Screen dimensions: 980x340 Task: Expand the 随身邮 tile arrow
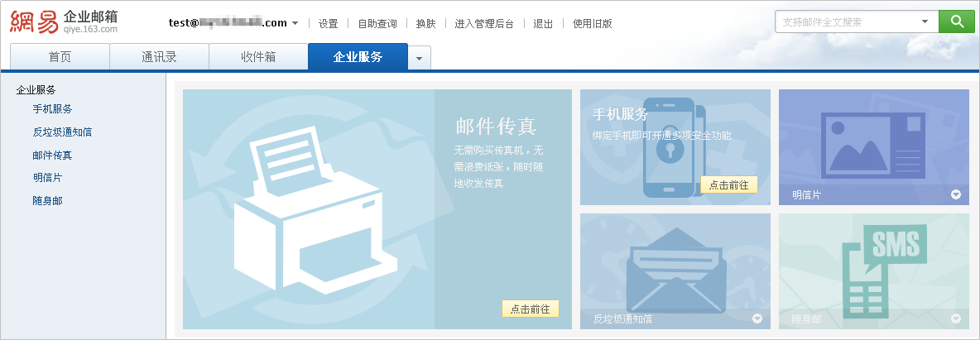[x=956, y=318]
